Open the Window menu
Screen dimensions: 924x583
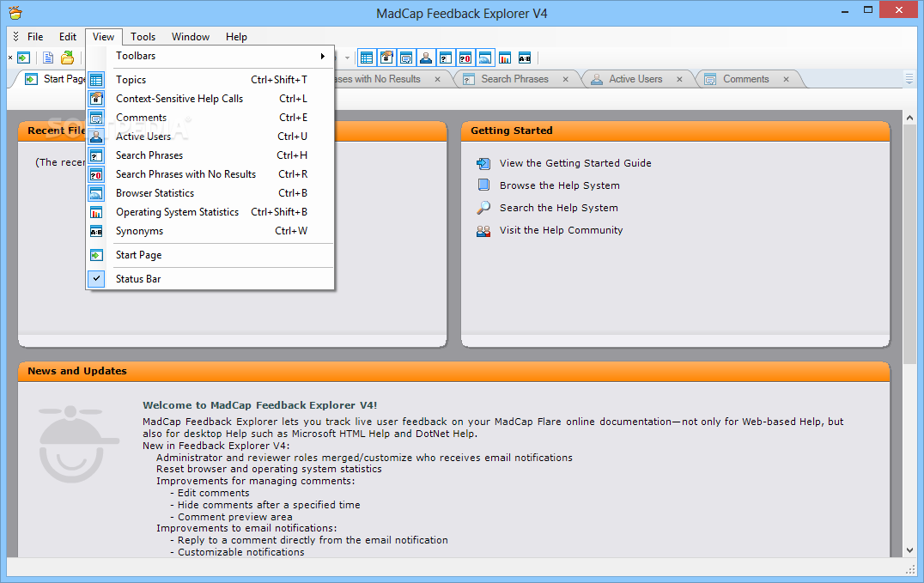191,37
